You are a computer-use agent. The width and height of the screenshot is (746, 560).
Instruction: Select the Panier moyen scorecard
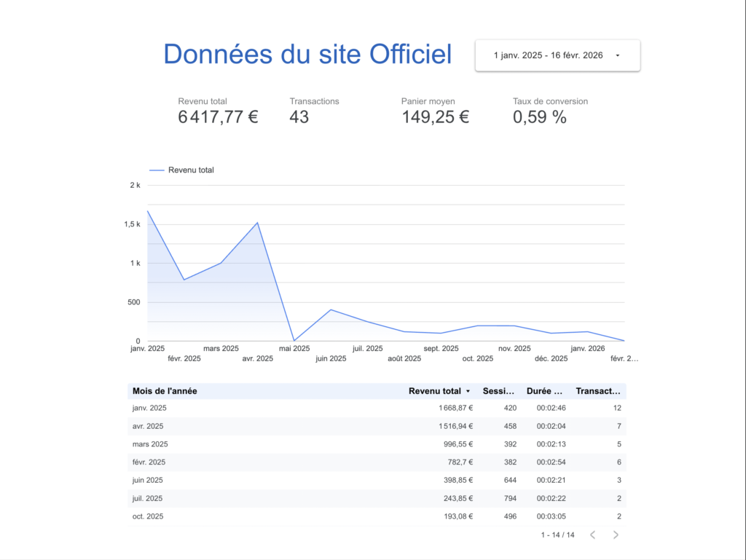(x=435, y=111)
